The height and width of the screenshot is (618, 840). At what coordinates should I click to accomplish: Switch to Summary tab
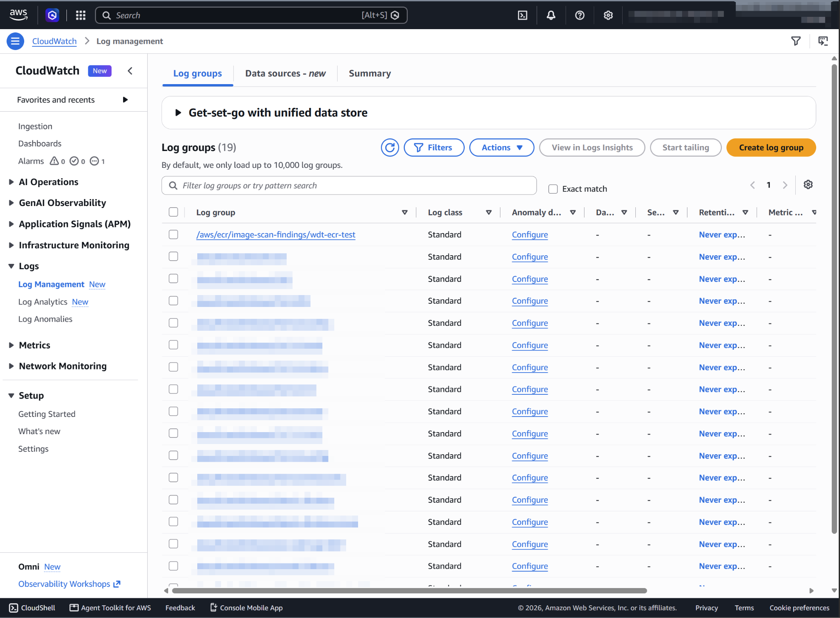pos(370,73)
